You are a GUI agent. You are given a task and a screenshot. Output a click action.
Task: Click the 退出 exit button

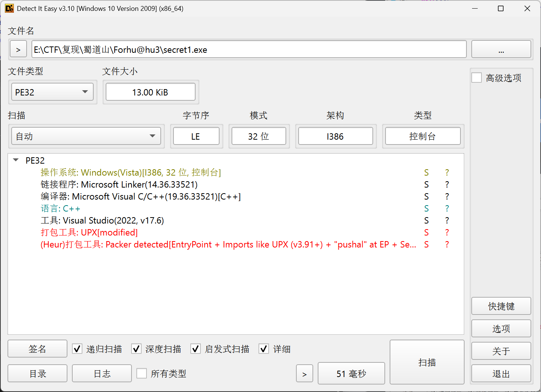point(501,373)
